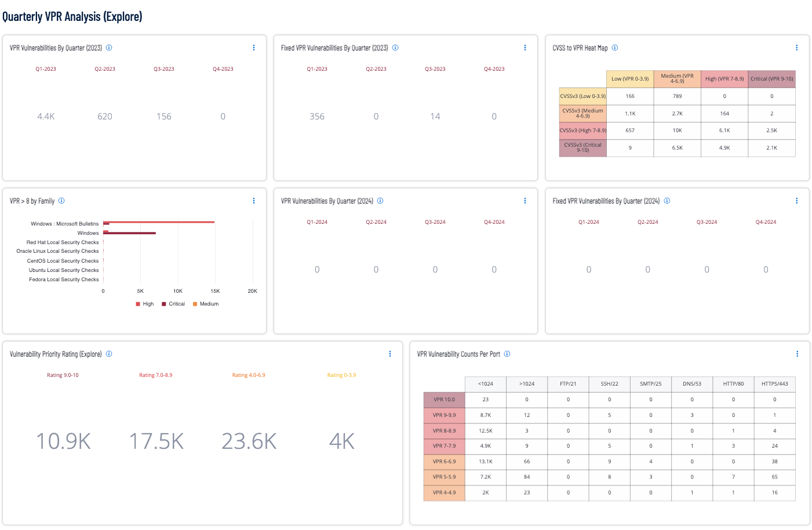This screenshot has height=530, width=812.
Task: Open options menu of VPR Vulnerability Counts Per Port
Action: tap(797, 354)
